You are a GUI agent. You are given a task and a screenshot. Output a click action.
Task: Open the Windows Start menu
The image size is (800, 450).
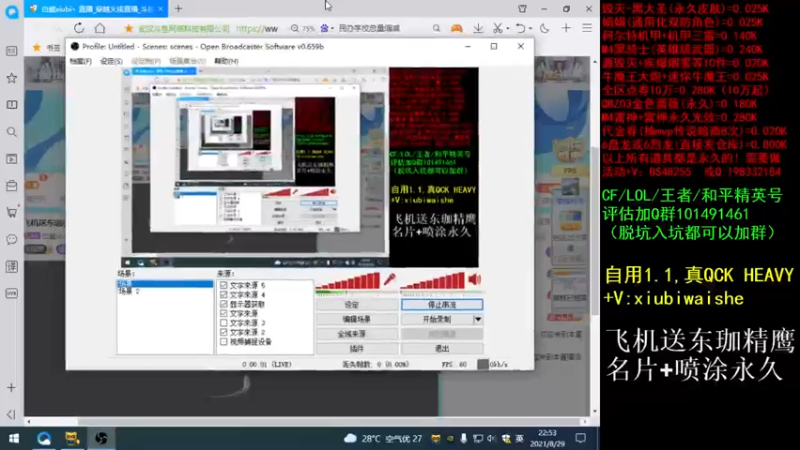[x=14, y=438]
